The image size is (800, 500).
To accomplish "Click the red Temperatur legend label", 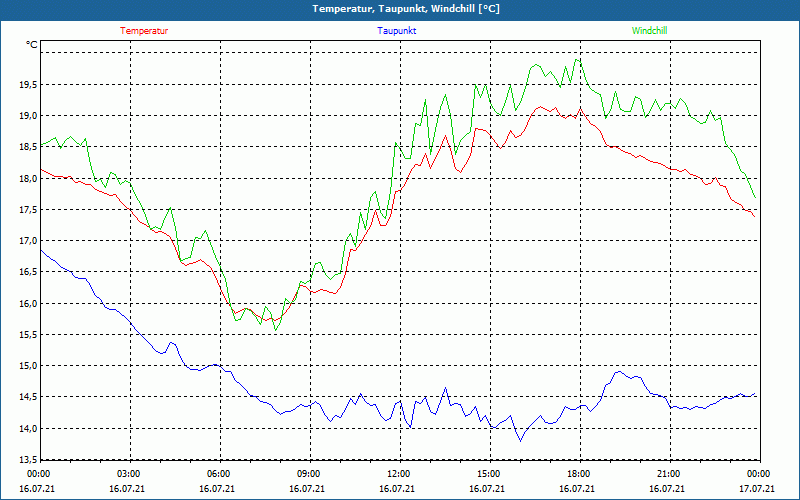I will pyautogui.click(x=144, y=31).
